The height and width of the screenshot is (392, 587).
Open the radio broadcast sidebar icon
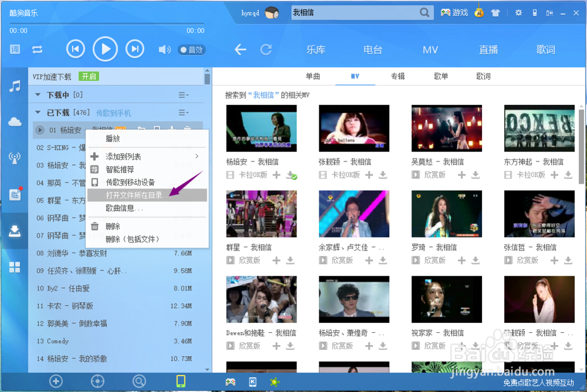pyautogui.click(x=15, y=157)
